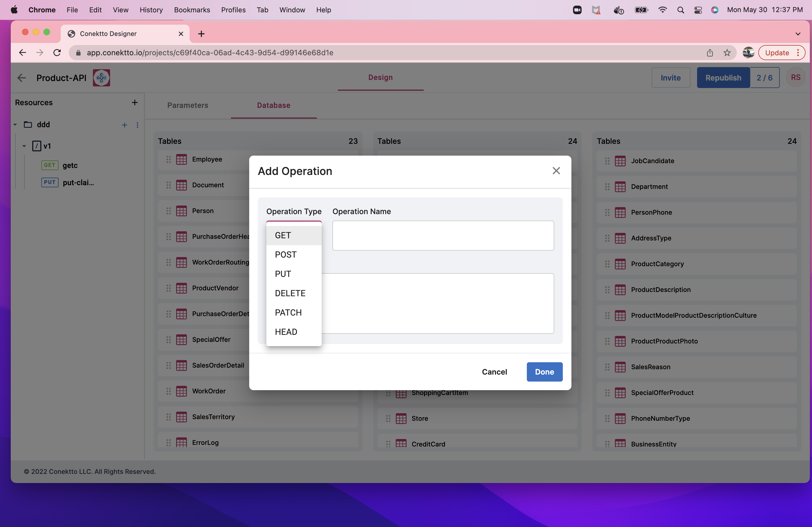
Task: Select HEAD operation type option
Action: pyautogui.click(x=286, y=332)
